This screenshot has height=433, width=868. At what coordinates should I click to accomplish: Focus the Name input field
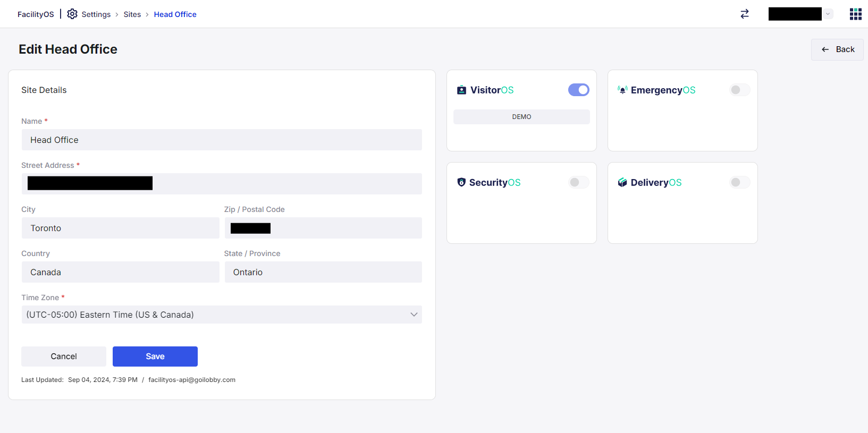pyautogui.click(x=222, y=140)
